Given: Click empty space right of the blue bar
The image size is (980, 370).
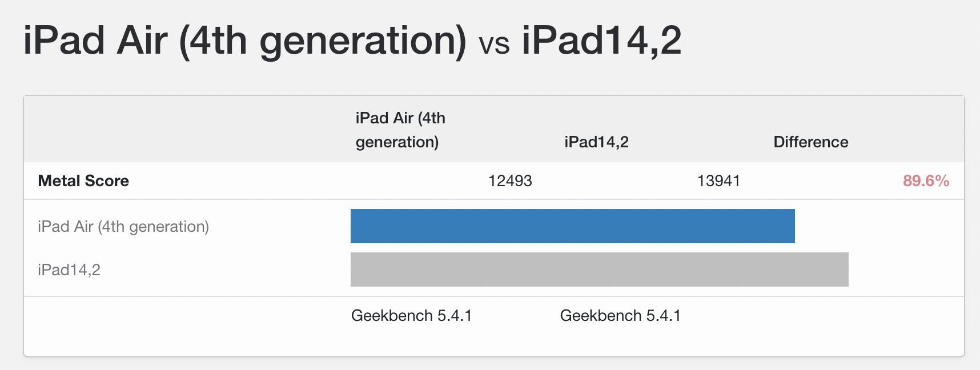Looking at the screenshot, I should (x=879, y=226).
